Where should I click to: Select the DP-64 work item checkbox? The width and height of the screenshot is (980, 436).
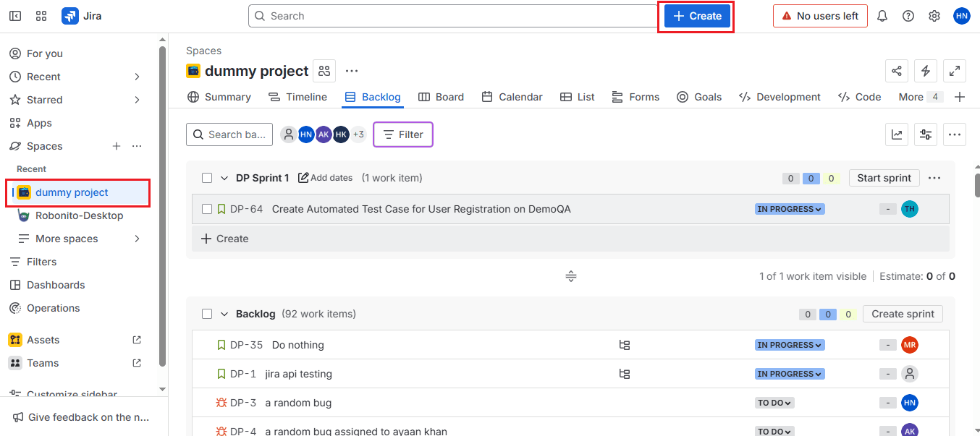pyautogui.click(x=207, y=209)
